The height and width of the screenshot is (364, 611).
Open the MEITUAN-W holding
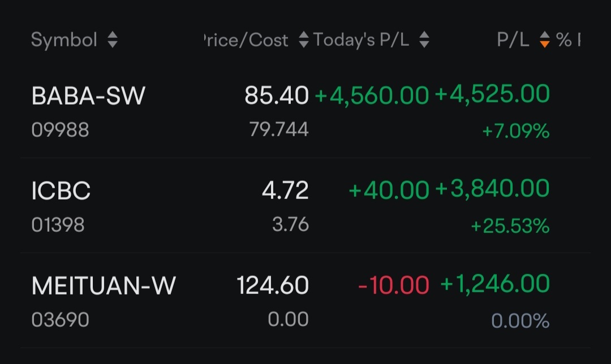pos(305,301)
